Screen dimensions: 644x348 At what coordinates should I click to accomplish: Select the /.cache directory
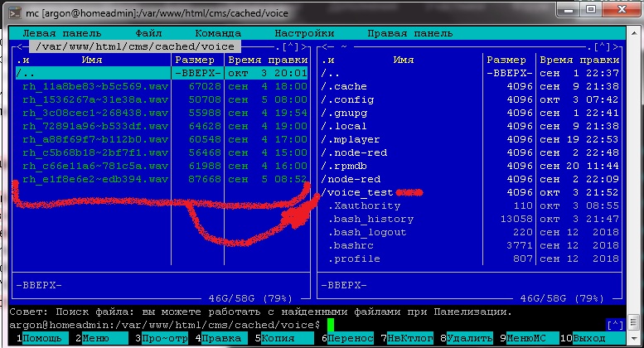pyautogui.click(x=344, y=87)
